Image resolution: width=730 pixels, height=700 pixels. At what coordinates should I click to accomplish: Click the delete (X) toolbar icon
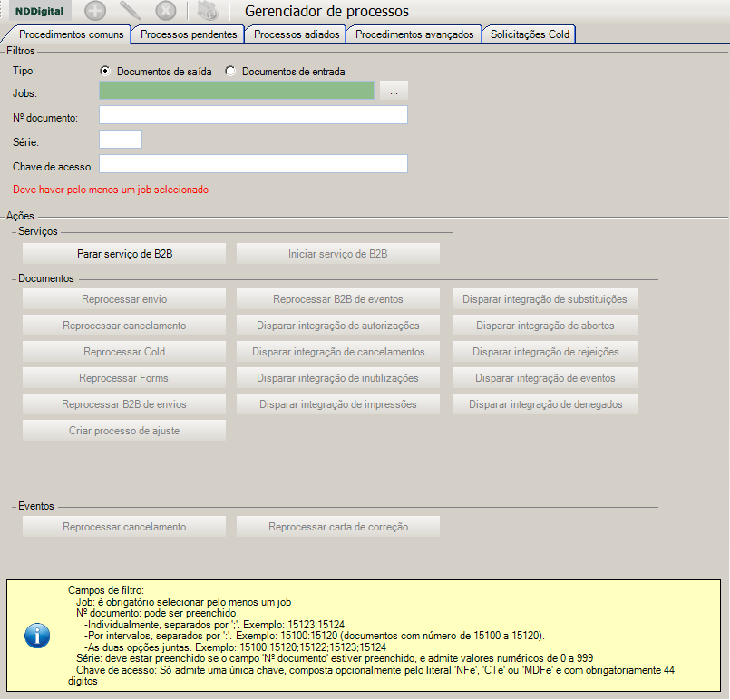point(165,11)
